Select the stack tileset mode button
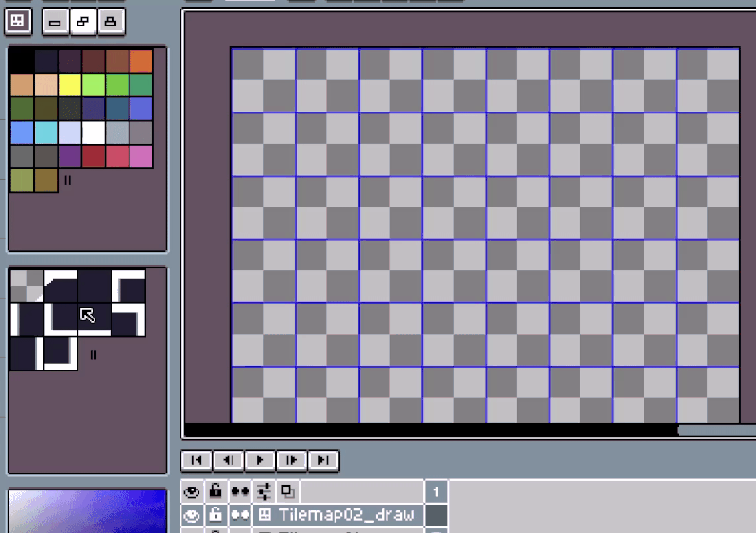 coord(111,20)
